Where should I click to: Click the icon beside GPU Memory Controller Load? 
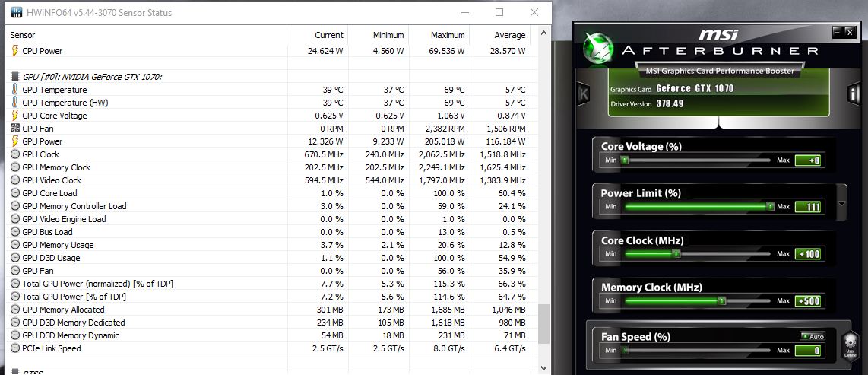pos(15,206)
